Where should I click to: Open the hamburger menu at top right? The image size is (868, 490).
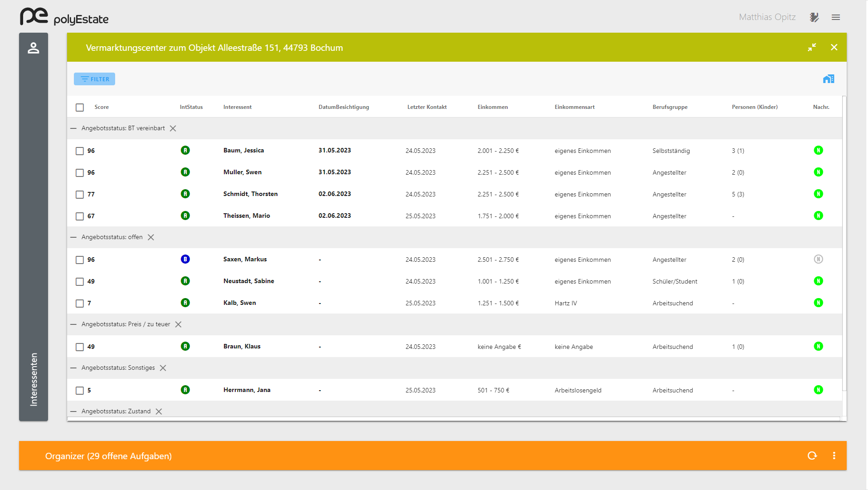[836, 17]
